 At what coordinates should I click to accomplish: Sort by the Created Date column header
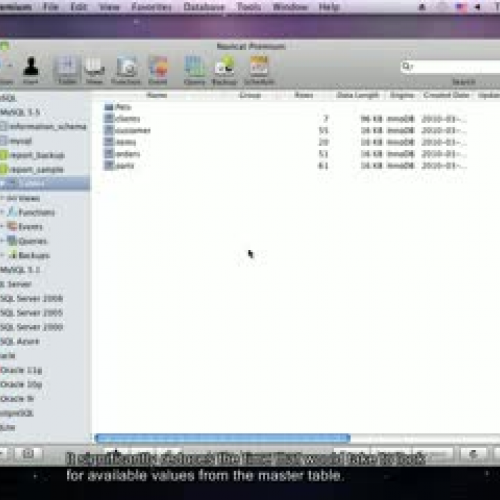447,95
